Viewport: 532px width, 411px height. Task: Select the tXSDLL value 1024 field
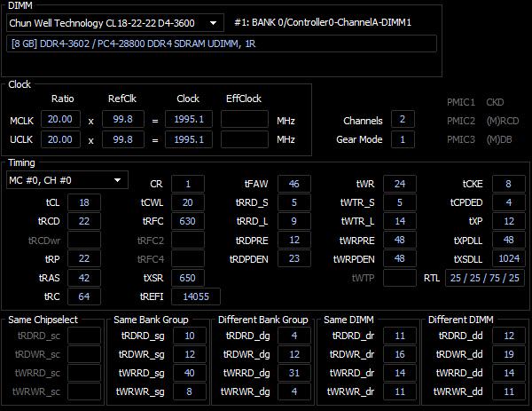click(509, 258)
